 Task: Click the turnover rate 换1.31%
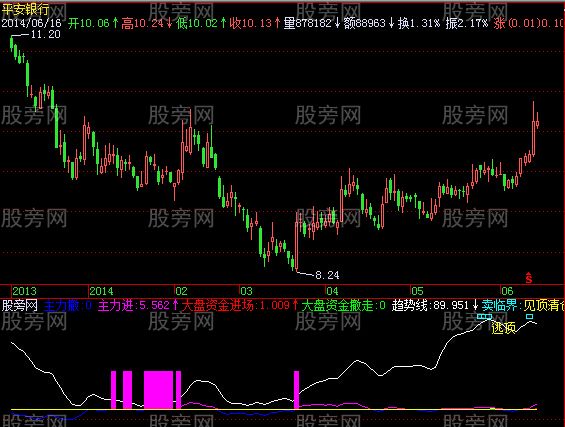419,23
